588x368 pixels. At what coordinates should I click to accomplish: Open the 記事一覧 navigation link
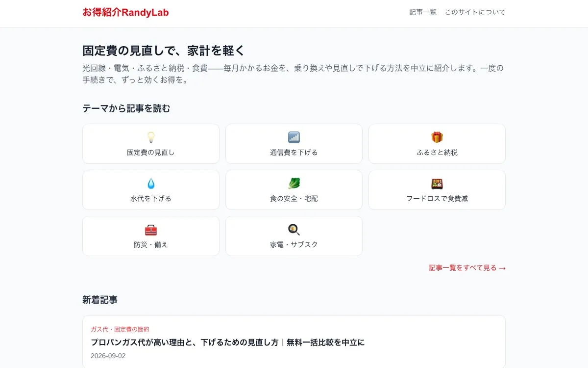click(423, 12)
